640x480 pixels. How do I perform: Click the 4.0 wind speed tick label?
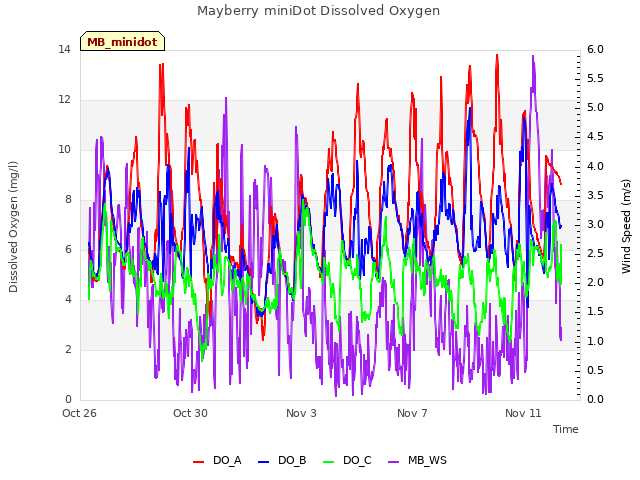click(x=595, y=166)
